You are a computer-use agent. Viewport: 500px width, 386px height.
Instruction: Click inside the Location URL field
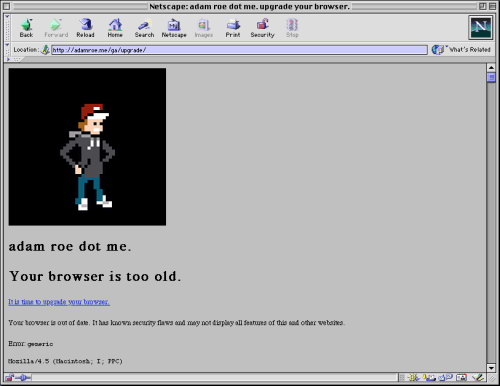click(x=239, y=50)
